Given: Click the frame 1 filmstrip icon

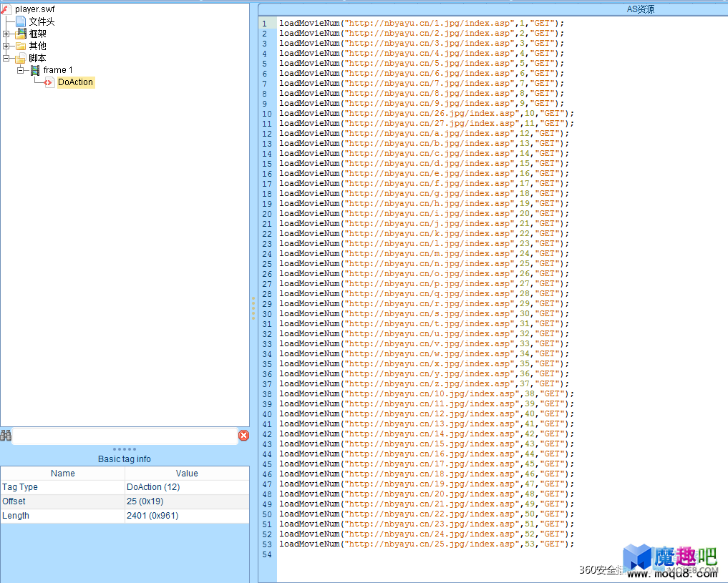Looking at the screenshot, I should (35, 70).
